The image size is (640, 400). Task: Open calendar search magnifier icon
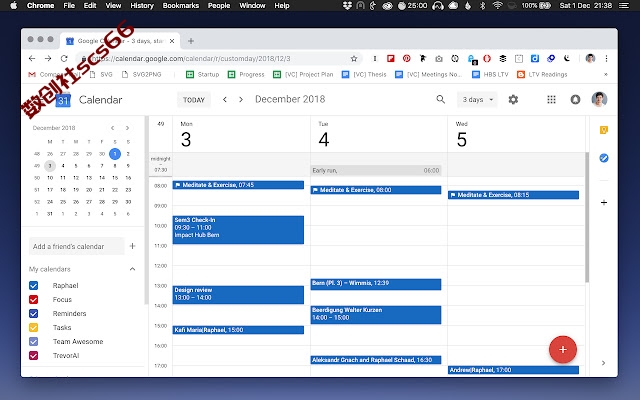pyautogui.click(x=440, y=99)
